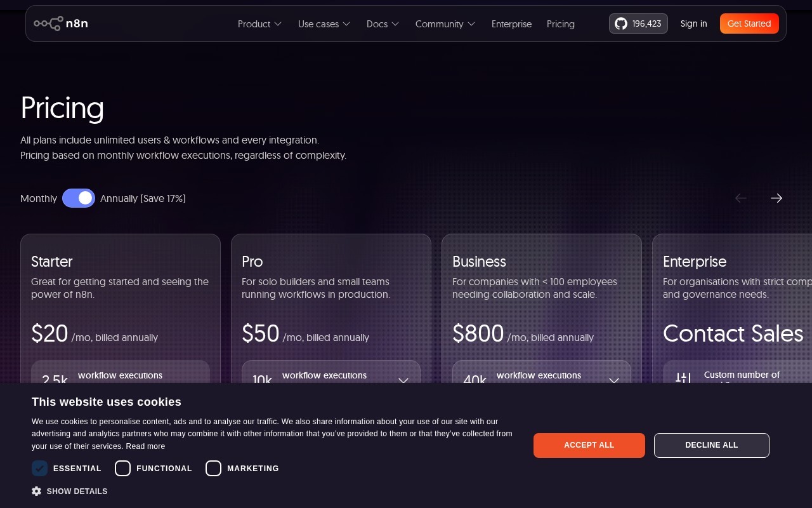
Task: Enable the Functional cookies checkbox
Action: [x=123, y=469]
